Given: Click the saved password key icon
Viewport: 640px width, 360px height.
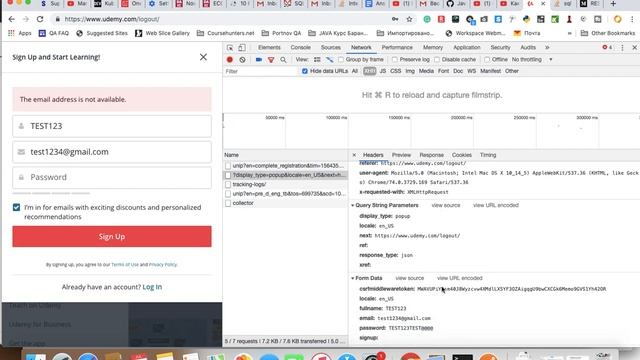Looking at the screenshot, I should click(x=395, y=19).
